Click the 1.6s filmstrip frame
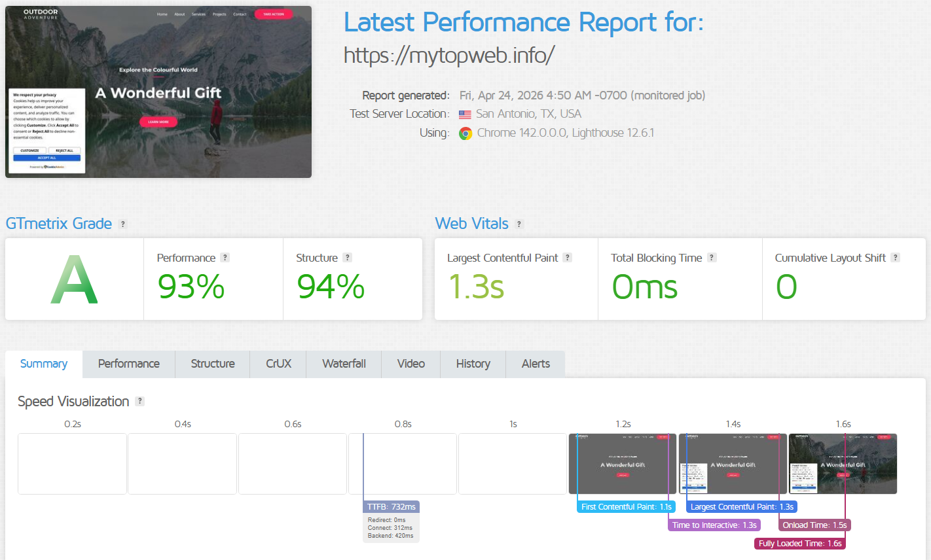The width and height of the screenshot is (931, 560). [843, 464]
